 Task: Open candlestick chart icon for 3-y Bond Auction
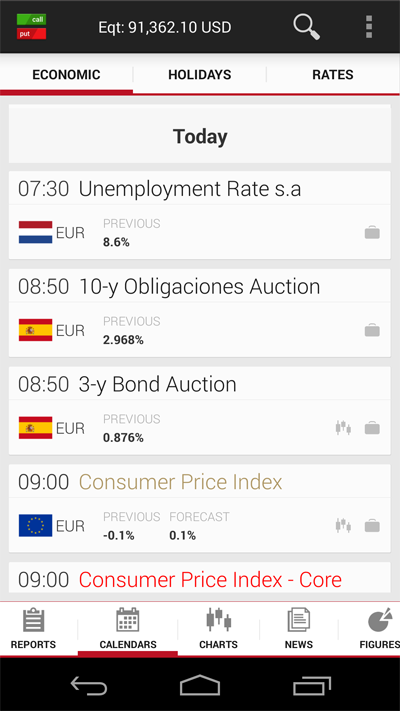[343, 428]
